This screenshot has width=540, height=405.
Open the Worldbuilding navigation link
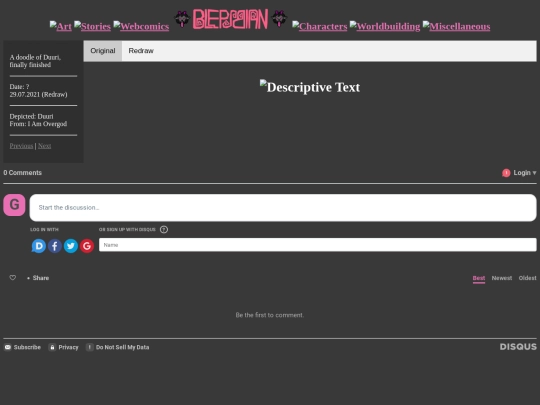tap(385, 26)
